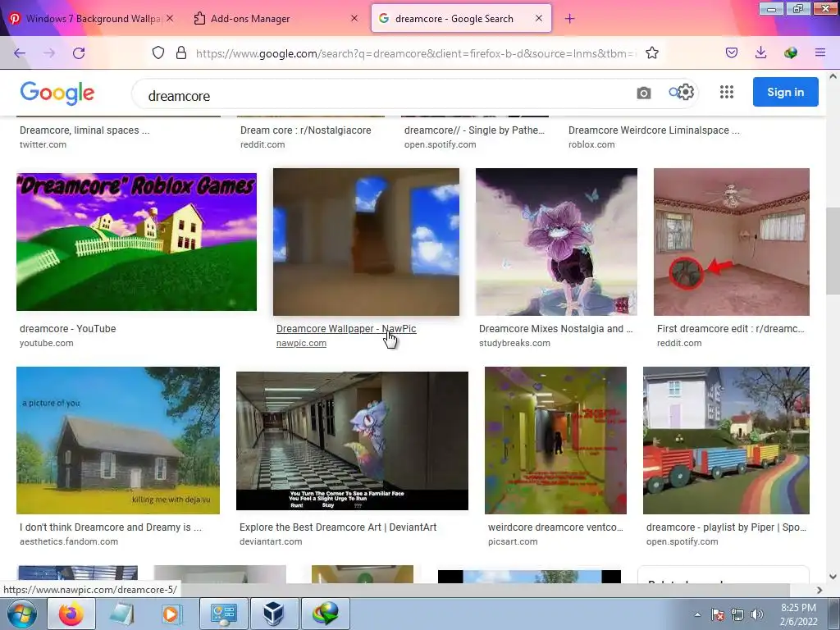Open the notepad taskbar icon
This screenshot has height=630, width=840.
(x=121, y=614)
